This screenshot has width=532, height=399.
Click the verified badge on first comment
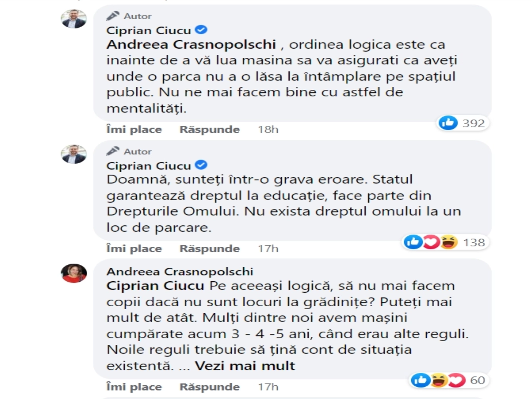point(201,30)
